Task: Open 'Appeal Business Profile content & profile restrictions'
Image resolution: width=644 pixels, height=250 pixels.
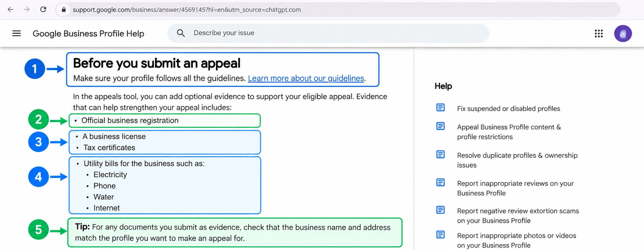Action: coord(509,132)
